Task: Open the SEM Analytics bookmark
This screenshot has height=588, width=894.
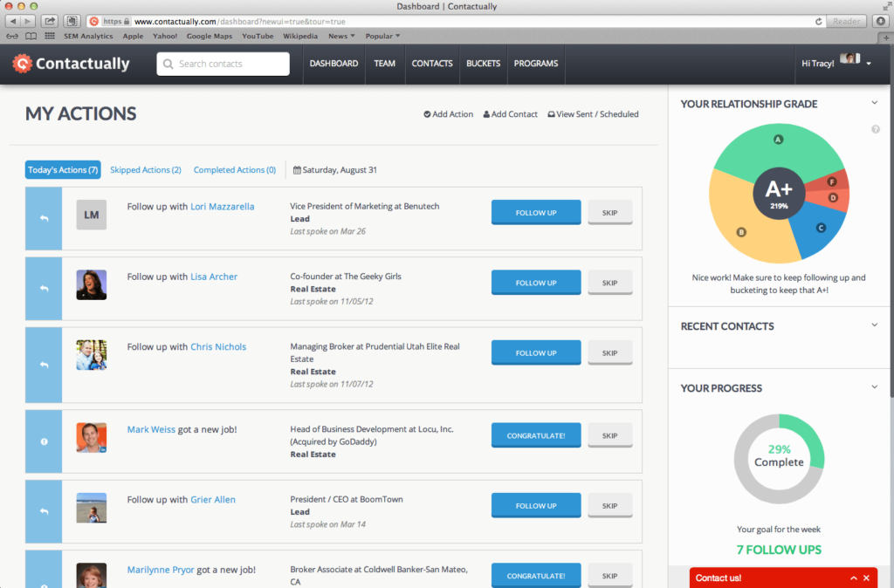Action: coord(88,36)
